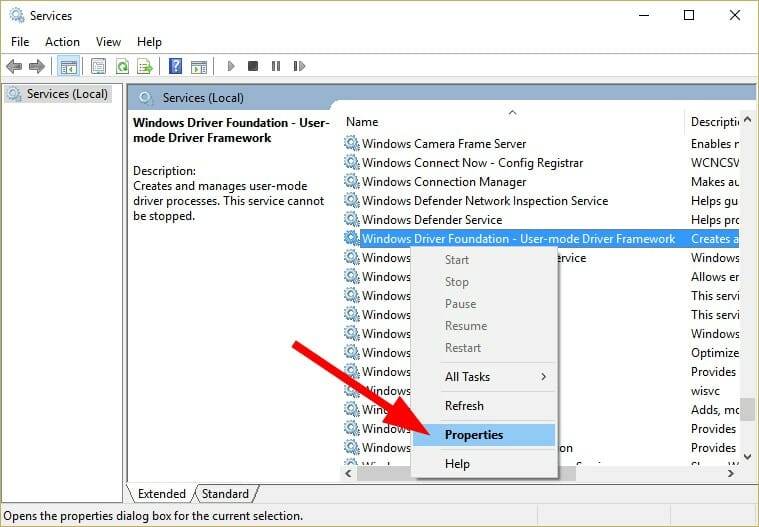The image size is (759, 527).
Task: Click the disabled Pause context menu entry
Action: click(x=484, y=304)
